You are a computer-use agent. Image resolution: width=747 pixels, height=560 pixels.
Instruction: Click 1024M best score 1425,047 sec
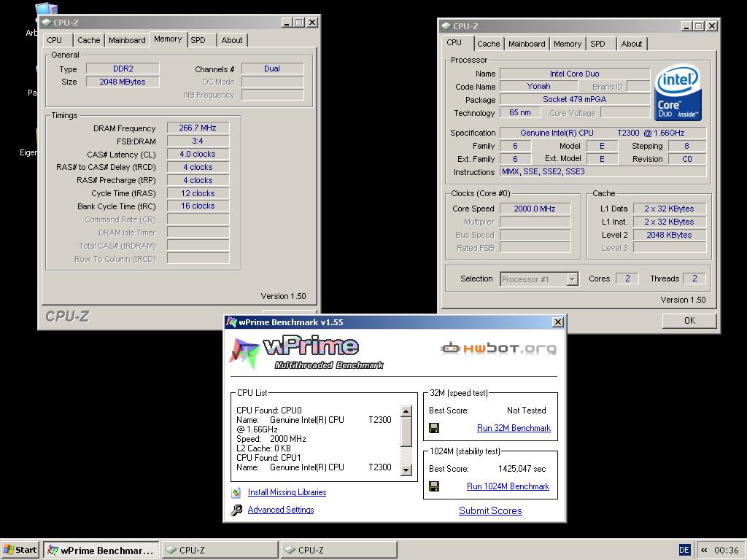522,469
